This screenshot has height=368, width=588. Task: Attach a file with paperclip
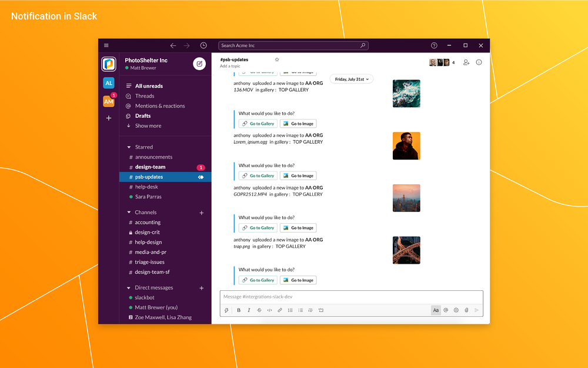click(466, 310)
